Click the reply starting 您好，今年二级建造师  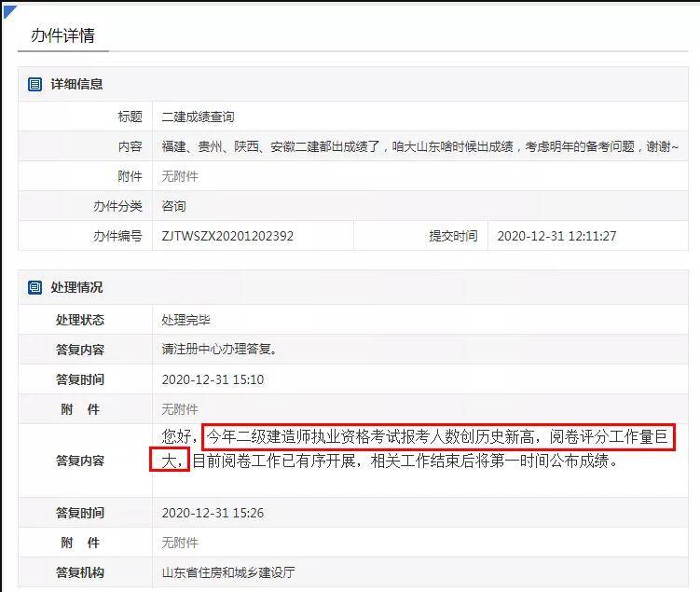(414, 448)
